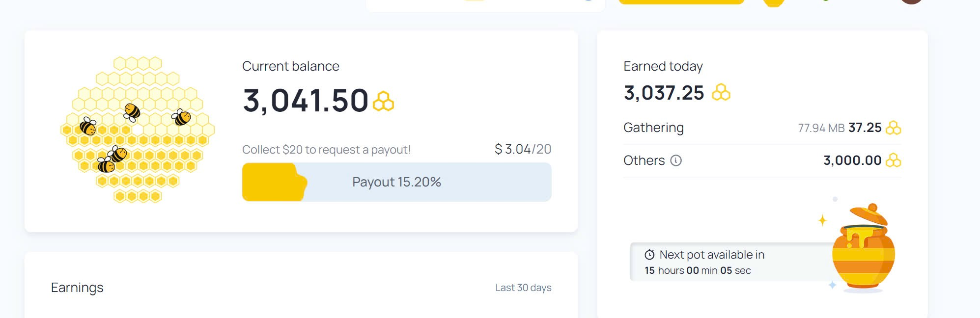
Task: Select the Others earnings row label
Action: pyautogui.click(x=644, y=160)
